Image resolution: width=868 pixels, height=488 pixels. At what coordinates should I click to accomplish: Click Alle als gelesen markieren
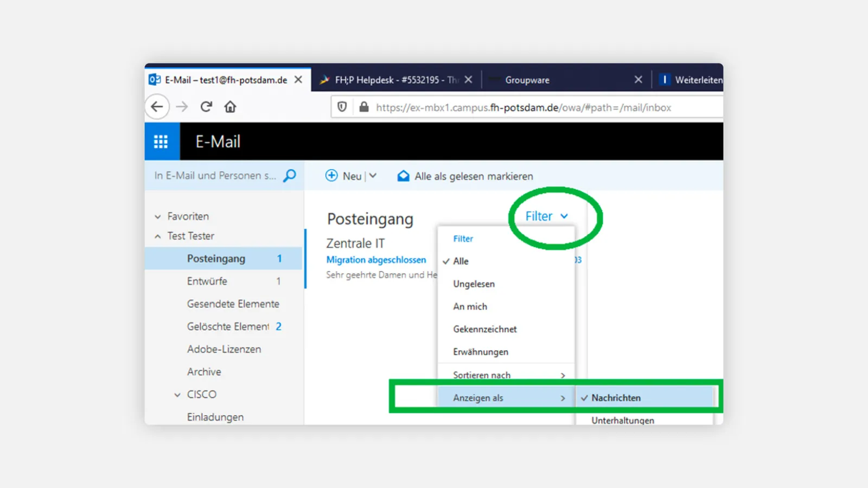click(473, 176)
